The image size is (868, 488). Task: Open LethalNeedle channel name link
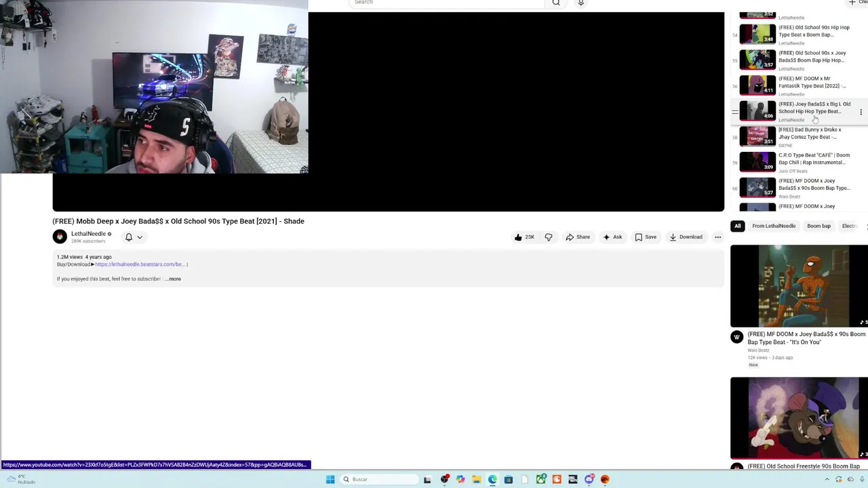[x=88, y=234]
